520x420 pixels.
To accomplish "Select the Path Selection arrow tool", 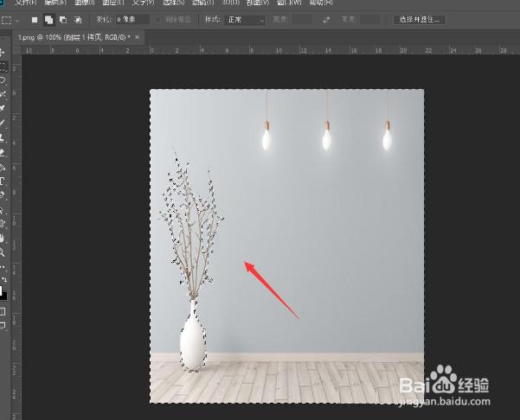I will 3,210.
